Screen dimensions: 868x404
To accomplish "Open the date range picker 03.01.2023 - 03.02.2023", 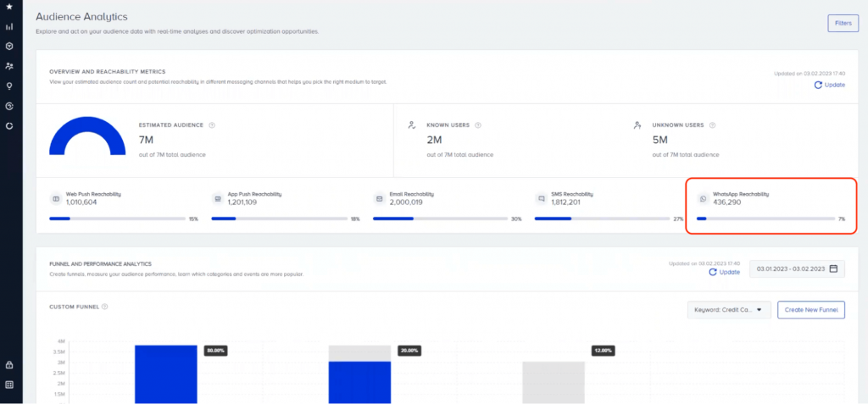I will click(x=797, y=269).
